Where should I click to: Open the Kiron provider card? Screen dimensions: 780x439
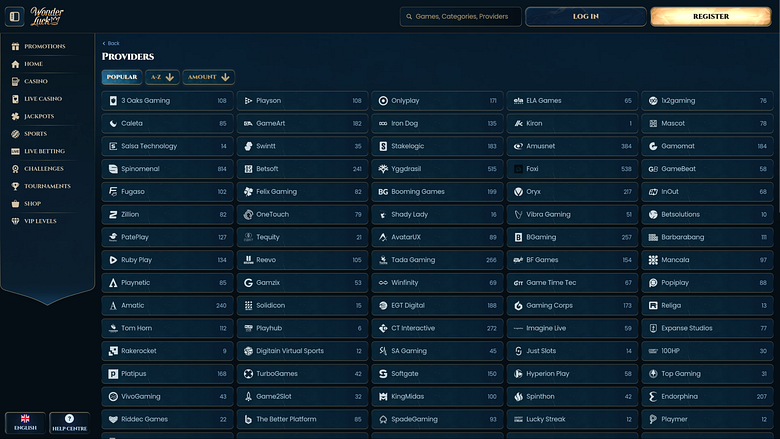pyautogui.click(x=573, y=123)
